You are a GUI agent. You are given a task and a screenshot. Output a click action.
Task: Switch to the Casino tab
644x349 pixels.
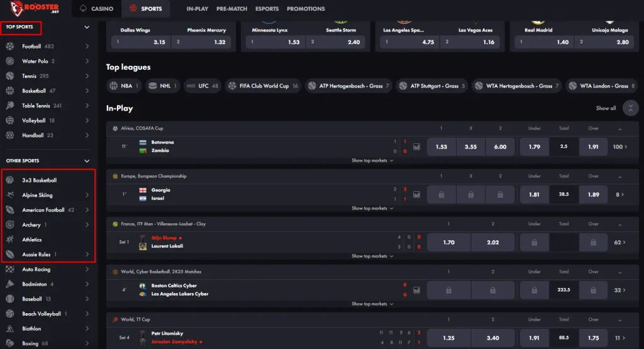(97, 9)
